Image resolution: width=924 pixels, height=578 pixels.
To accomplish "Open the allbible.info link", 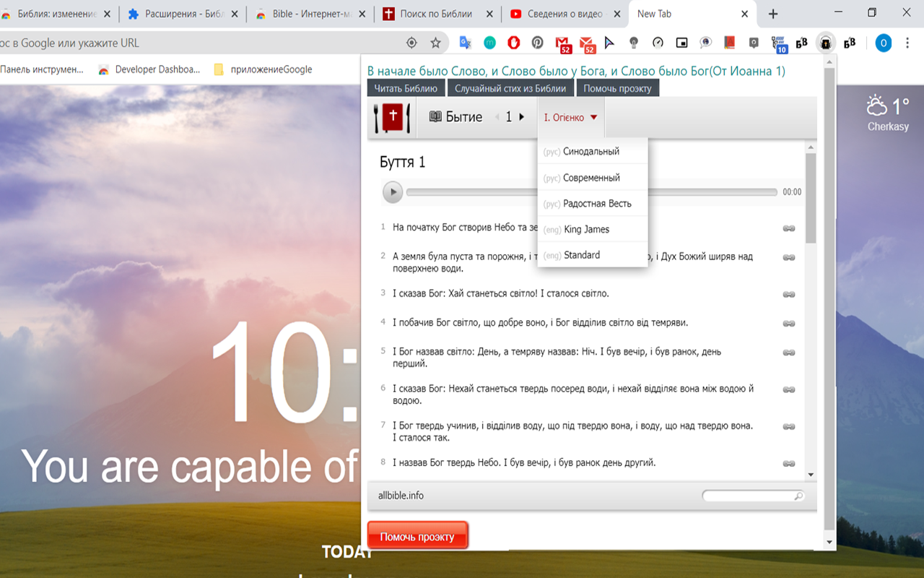I will click(x=401, y=496).
